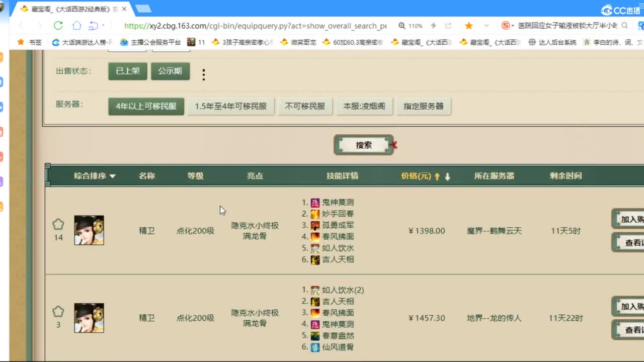
Task: Click price ¥1398.00
Action: [x=427, y=231]
